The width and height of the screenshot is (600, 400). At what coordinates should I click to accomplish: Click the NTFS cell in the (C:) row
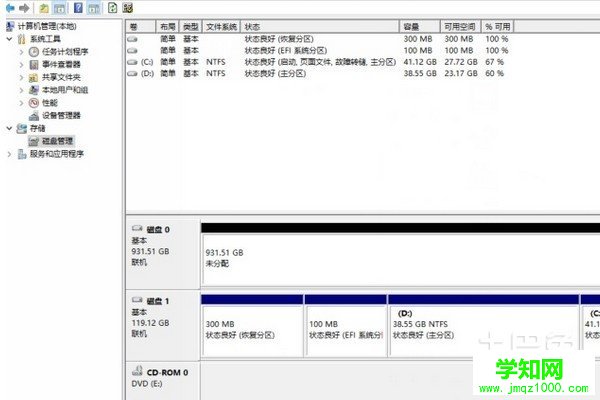[215, 62]
